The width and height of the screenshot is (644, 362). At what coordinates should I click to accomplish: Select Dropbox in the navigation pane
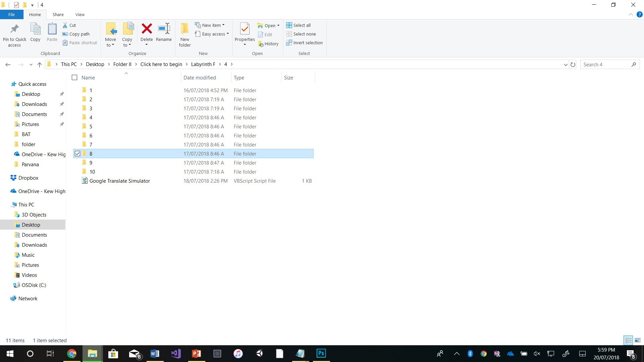[29, 178]
